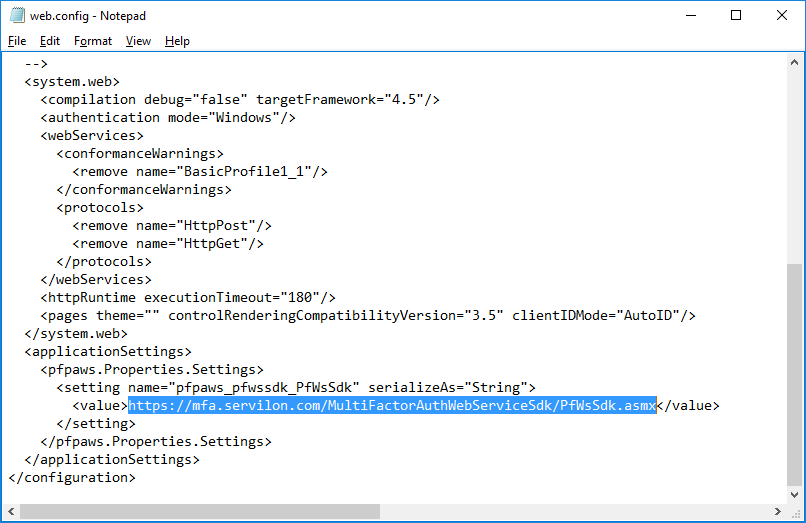Click the </configuration> closing tag
This screenshot has width=806, height=523.
point(72,477)
